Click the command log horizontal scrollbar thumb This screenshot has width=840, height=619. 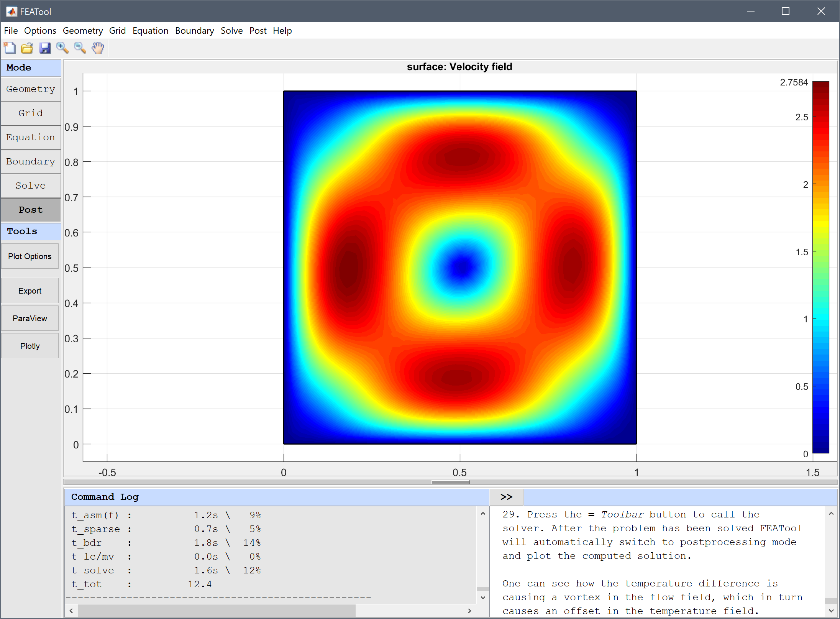(217, 611)
